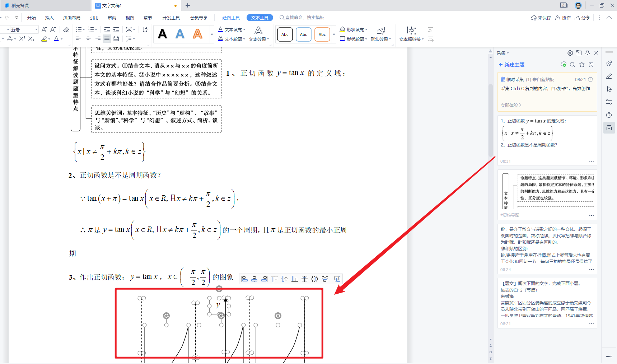Viewport: 617px width, 364px height.
Task: Open collection panel settings gear
Action: tap(570, 53)
